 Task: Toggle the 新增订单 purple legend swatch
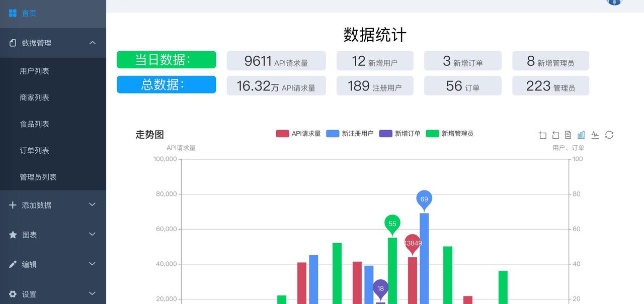coord(385,133)
